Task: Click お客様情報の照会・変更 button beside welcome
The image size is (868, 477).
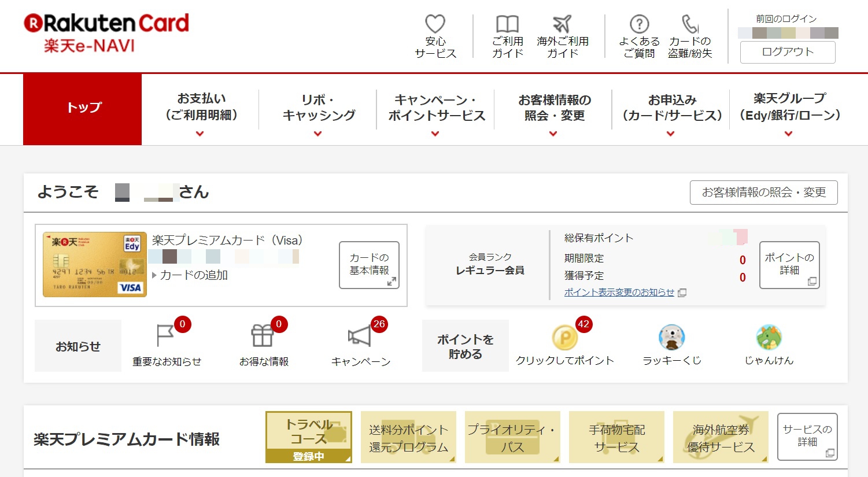Action: coord(764,193)
